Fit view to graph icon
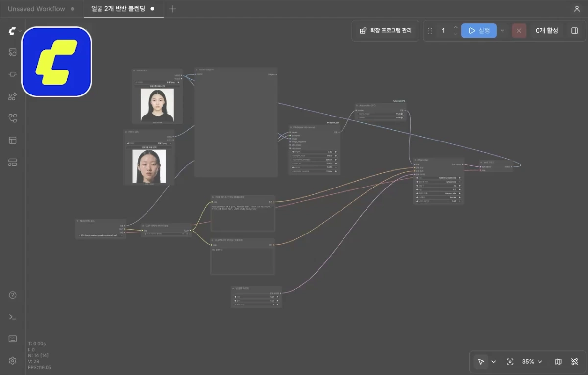Screen dimensions: 588x375 point(510,362)
